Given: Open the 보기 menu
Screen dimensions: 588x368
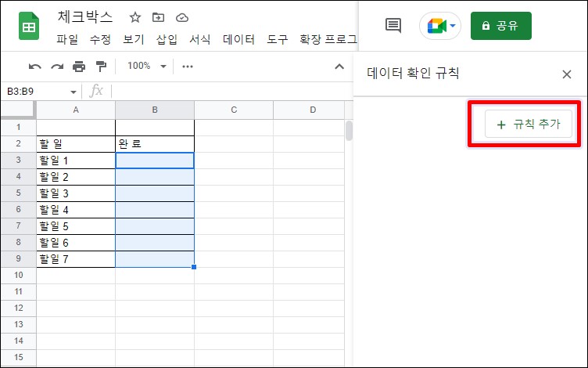Looking at the screenshot, I should click(134, 39).
